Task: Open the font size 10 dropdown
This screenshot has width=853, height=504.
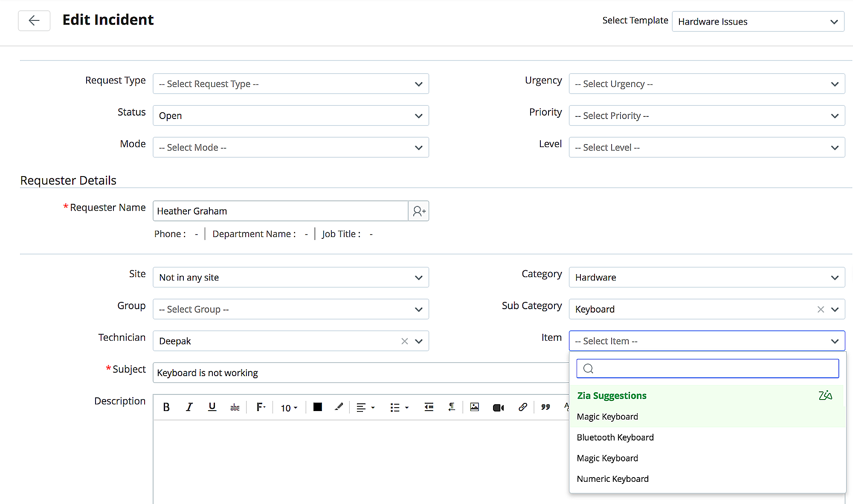Action: click(289, 408)
